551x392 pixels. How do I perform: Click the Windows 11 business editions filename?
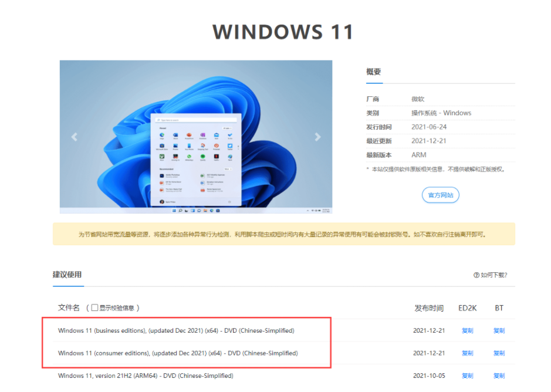[x=176, y=330]
